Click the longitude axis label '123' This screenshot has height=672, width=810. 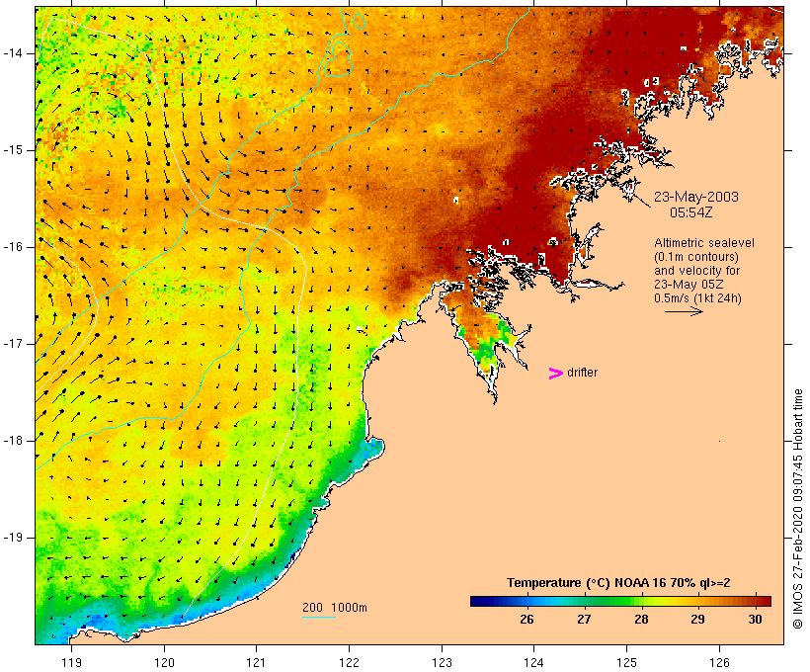point(442,662)
